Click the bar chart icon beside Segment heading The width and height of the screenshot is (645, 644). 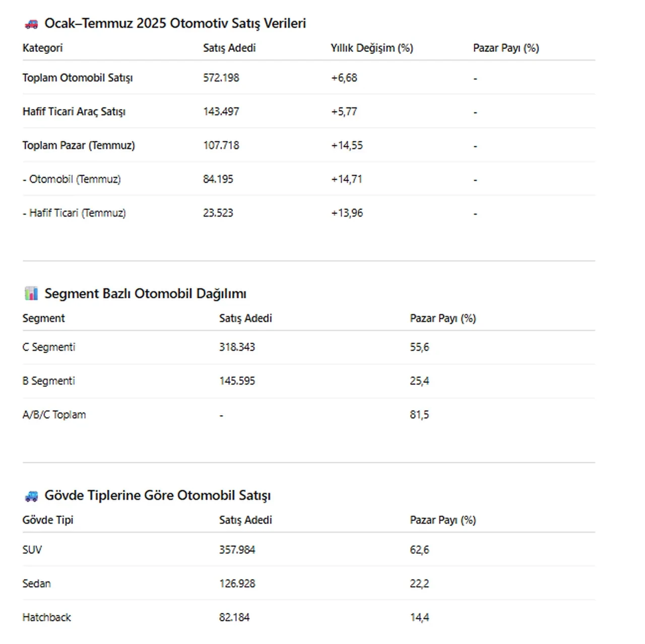(x=31, y=293)
